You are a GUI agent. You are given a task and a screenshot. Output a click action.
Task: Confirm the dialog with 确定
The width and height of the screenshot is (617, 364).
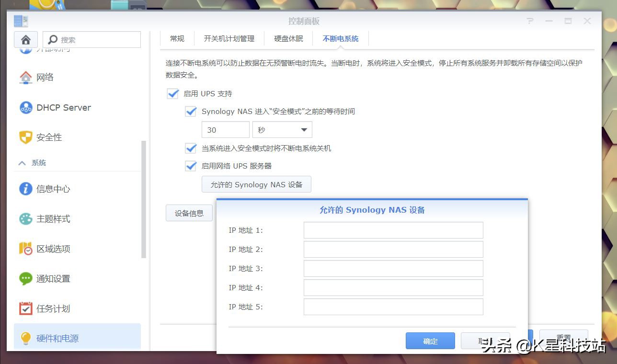pos(430,341)
